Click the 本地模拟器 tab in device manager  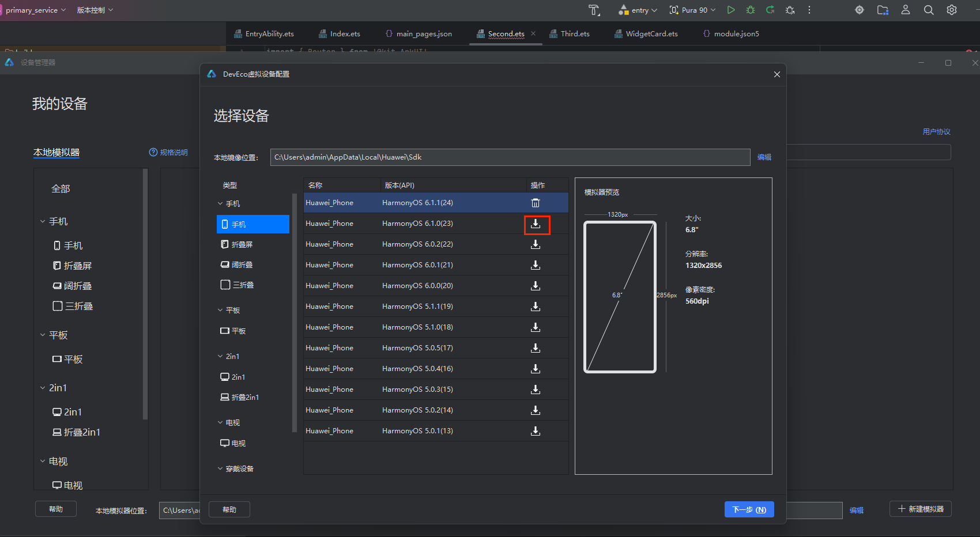56,152
